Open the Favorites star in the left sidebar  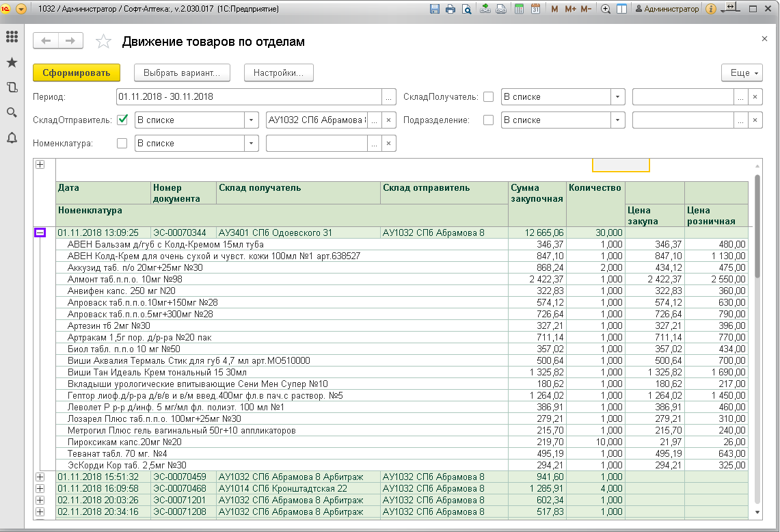click(12, 62)
